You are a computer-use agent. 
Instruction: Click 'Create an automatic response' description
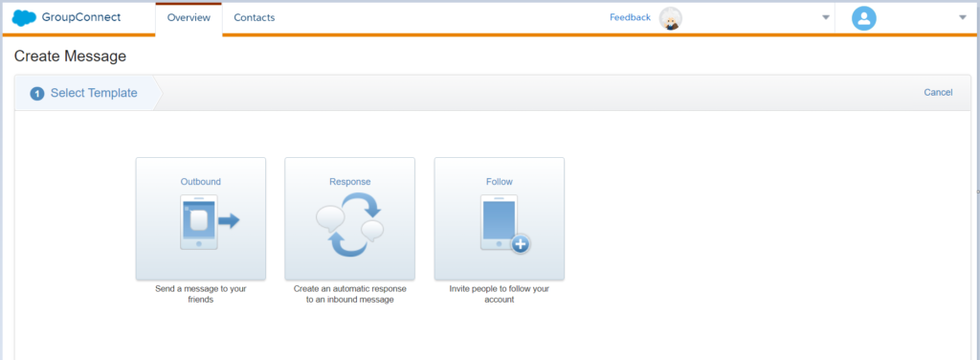(350, 294)
